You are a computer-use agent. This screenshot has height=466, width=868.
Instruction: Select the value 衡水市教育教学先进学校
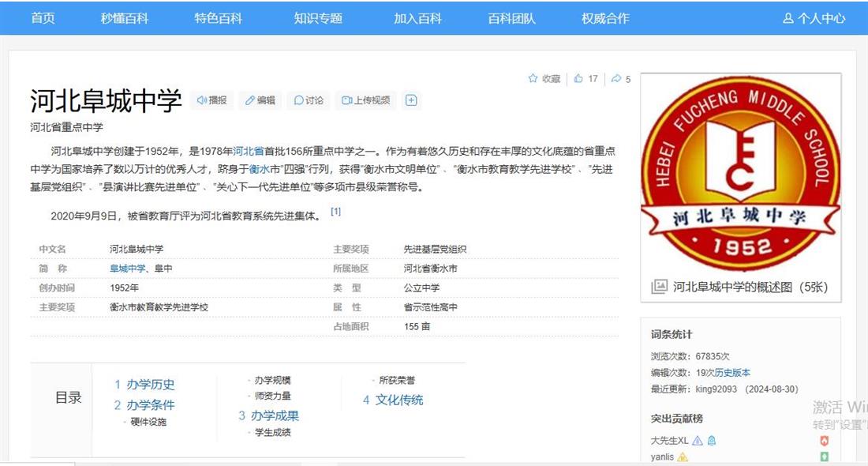[159, 307]
